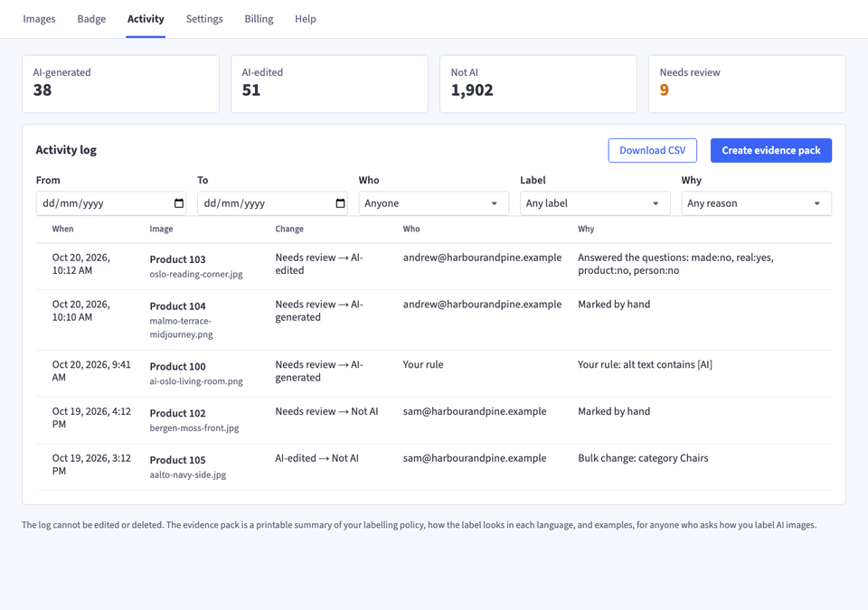Open the To date calendar picker icon
Viewport: 868px width, 610px height.
coord(341,203)
